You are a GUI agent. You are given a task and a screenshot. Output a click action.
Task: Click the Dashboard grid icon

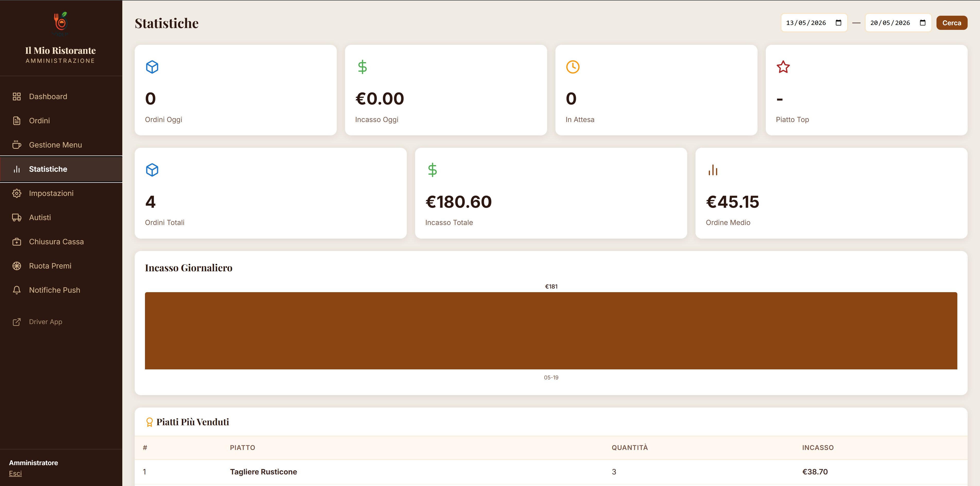(x=17, y=97)
